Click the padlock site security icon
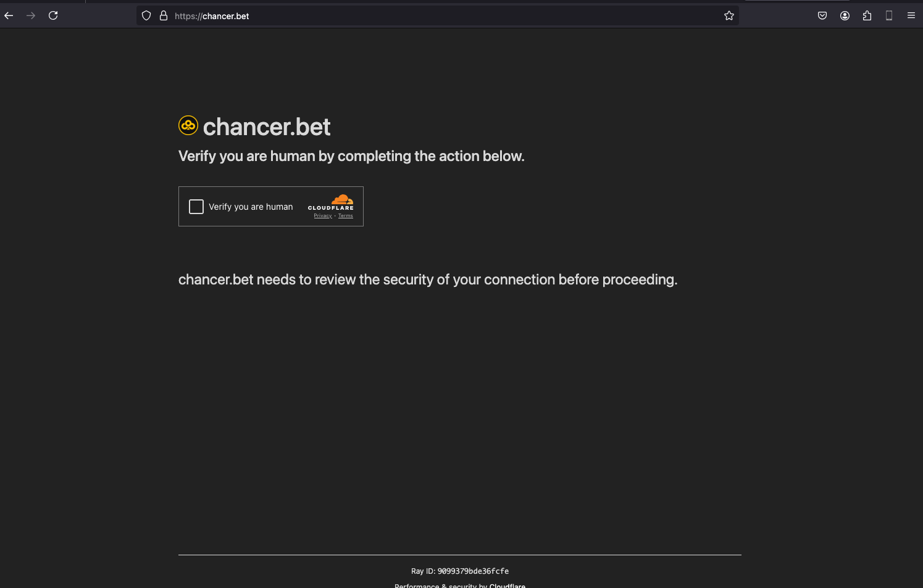 point(164,16)
